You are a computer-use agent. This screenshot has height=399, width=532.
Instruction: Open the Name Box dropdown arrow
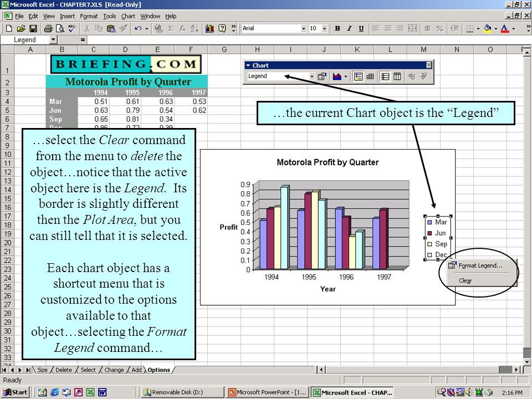[53, 40]
